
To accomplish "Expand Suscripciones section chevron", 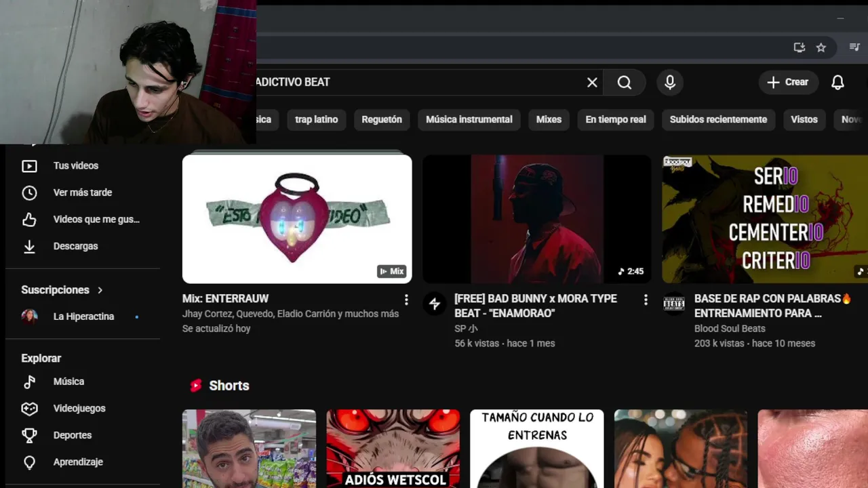I will [x=100, y=290].
